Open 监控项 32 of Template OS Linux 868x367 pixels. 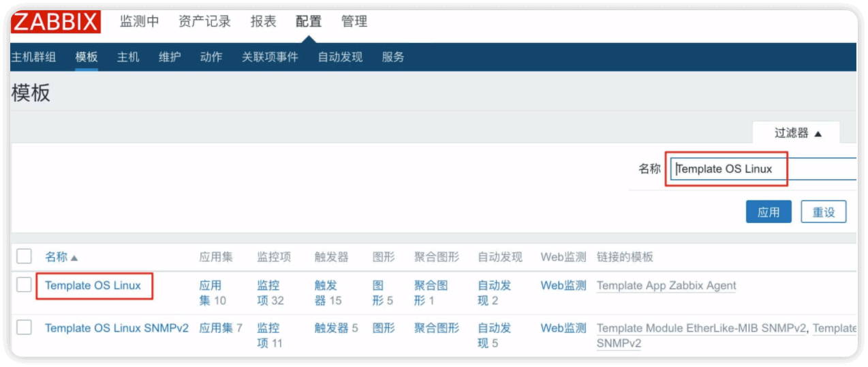(270, 293)
